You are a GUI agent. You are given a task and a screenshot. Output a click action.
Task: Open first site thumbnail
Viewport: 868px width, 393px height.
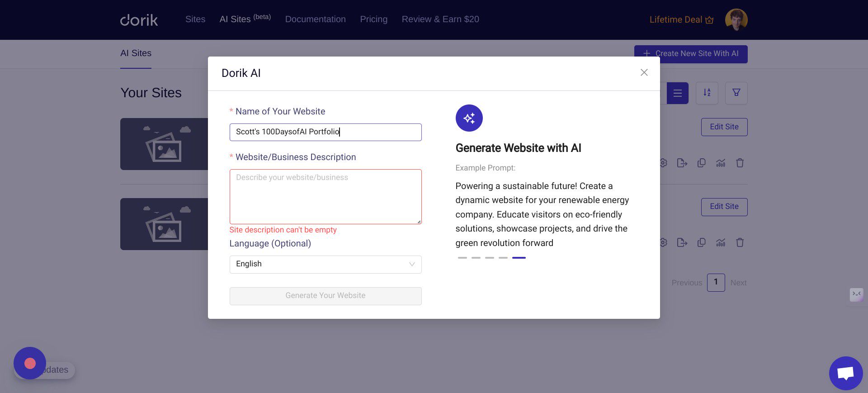click(x=164, y=144)
